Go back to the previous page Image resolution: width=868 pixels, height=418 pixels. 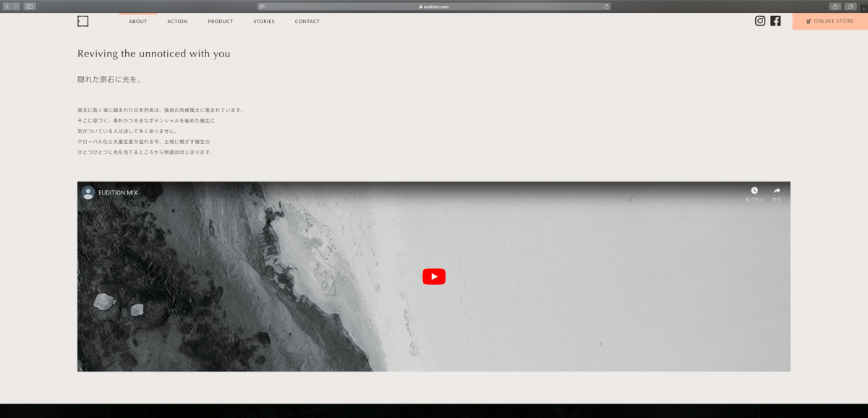tap(7, 7)
